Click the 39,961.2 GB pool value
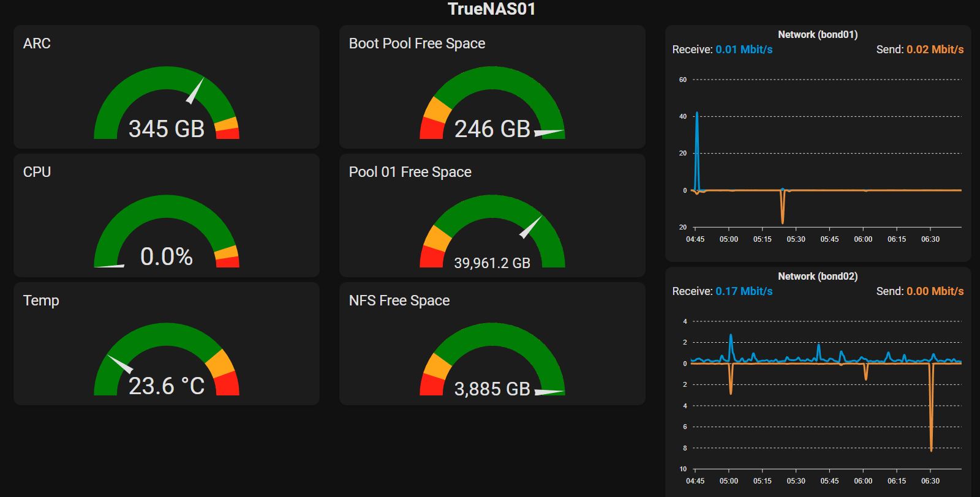The height and width of the screenshot is (497, 980). [492, 263]
